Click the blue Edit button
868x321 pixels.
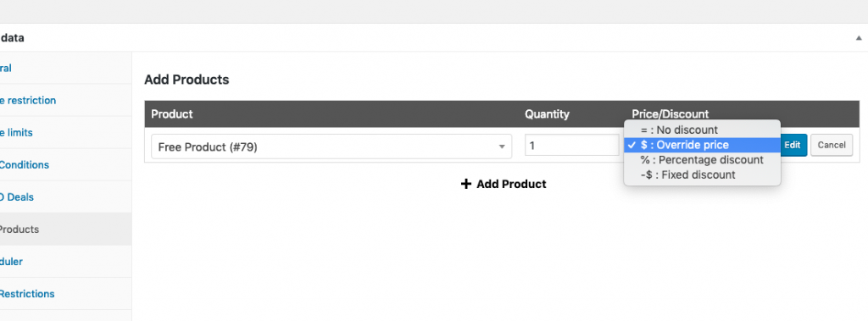793,145
